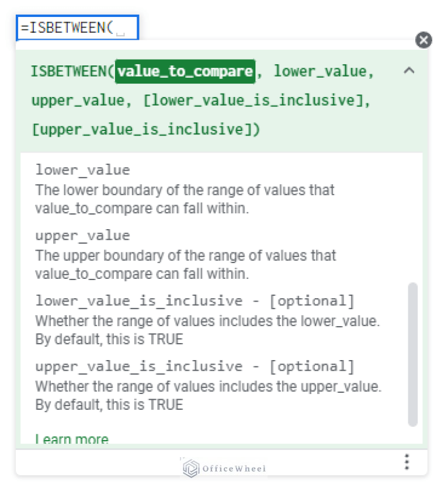Click the OfficeWheel watermark text

point(234,468)
